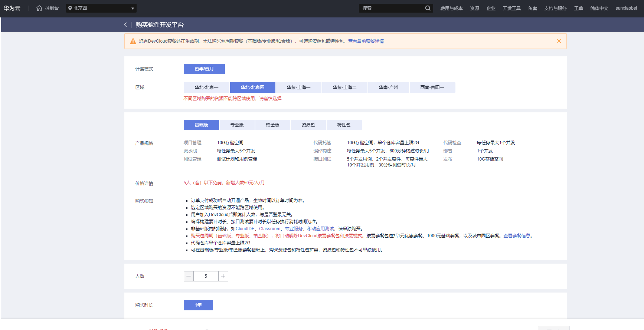Open the 资源 menu
This screenshot has height=330, width=644.
pos(474,8)
